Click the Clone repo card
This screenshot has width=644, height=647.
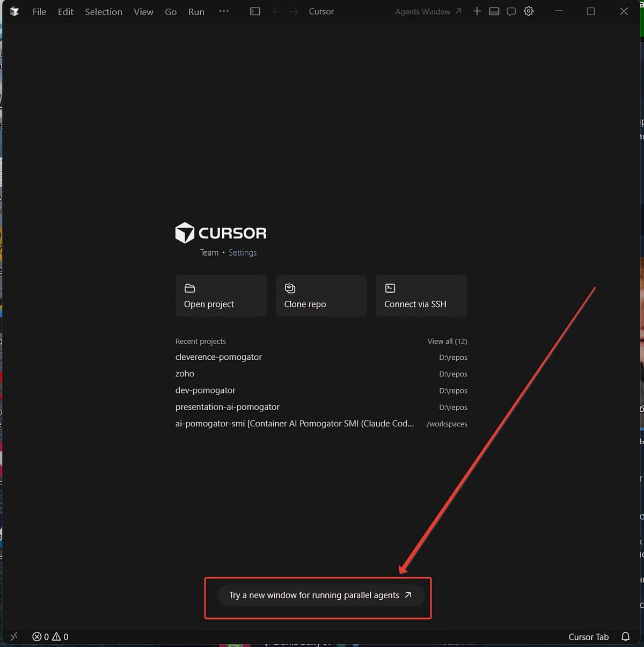point(321,296)
